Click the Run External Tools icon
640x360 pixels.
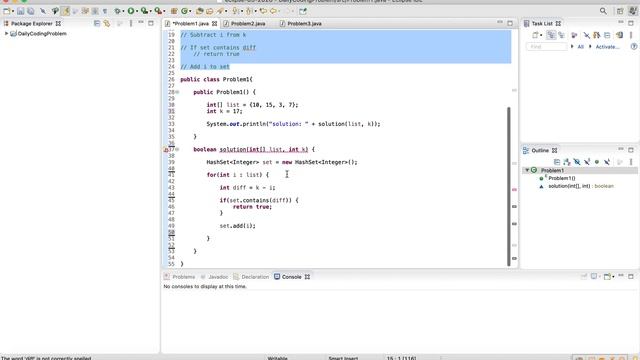pyautogui.click(x=158, y=11)
